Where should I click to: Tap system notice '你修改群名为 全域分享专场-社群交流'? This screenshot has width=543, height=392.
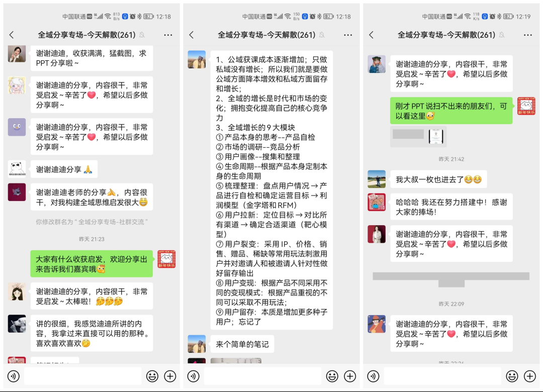click(92, 222)
